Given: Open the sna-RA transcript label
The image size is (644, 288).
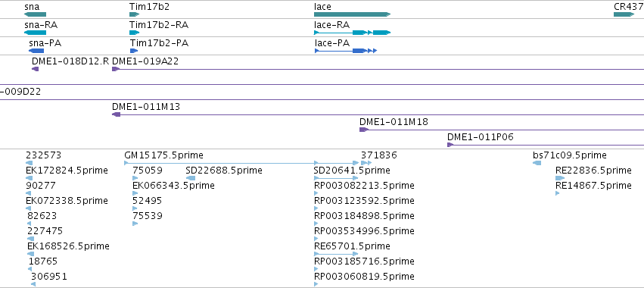Looking at the screenshot, I should (41, 25).
